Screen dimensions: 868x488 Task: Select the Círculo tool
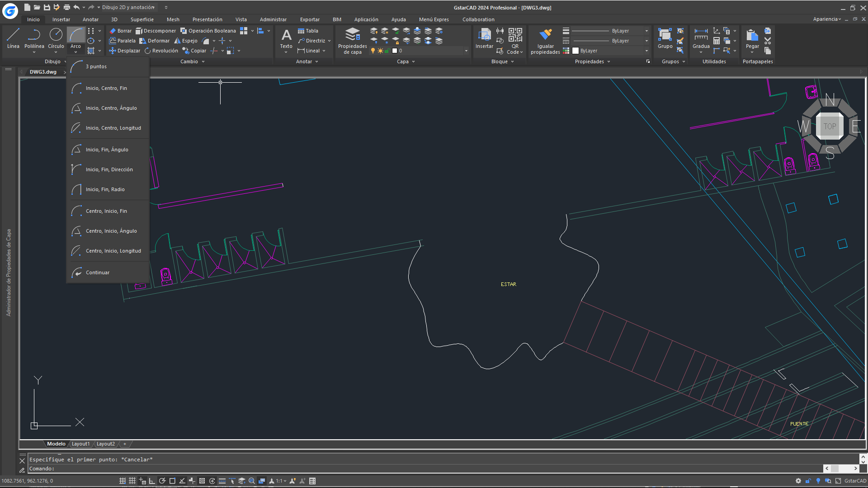56,40
